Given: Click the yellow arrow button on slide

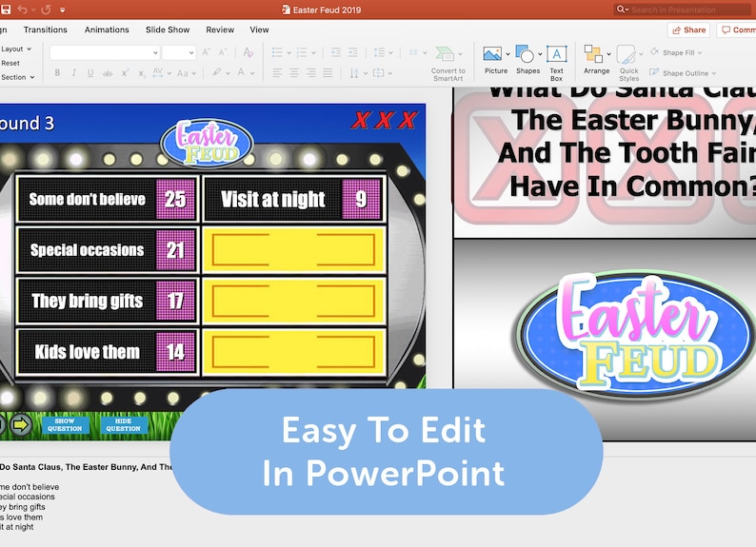Looking at the screenshot, I should point(21,424).
